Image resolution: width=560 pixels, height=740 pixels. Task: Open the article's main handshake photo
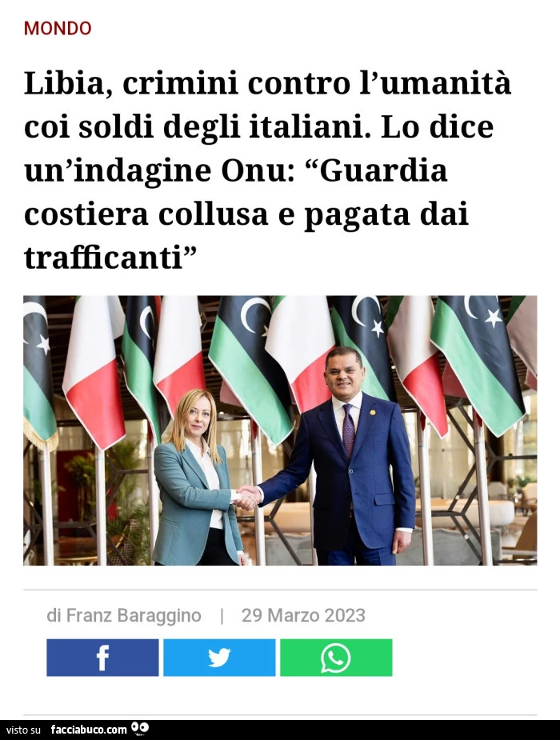point(280,430)
